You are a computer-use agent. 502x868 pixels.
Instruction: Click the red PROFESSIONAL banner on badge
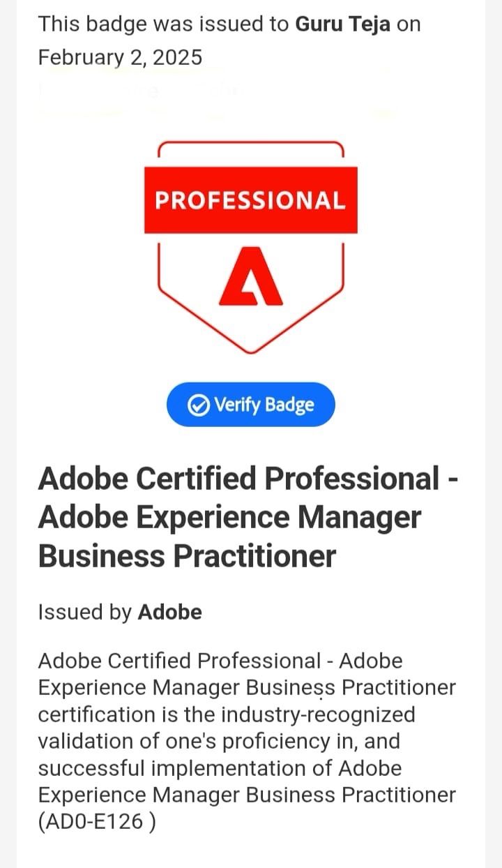250,200
